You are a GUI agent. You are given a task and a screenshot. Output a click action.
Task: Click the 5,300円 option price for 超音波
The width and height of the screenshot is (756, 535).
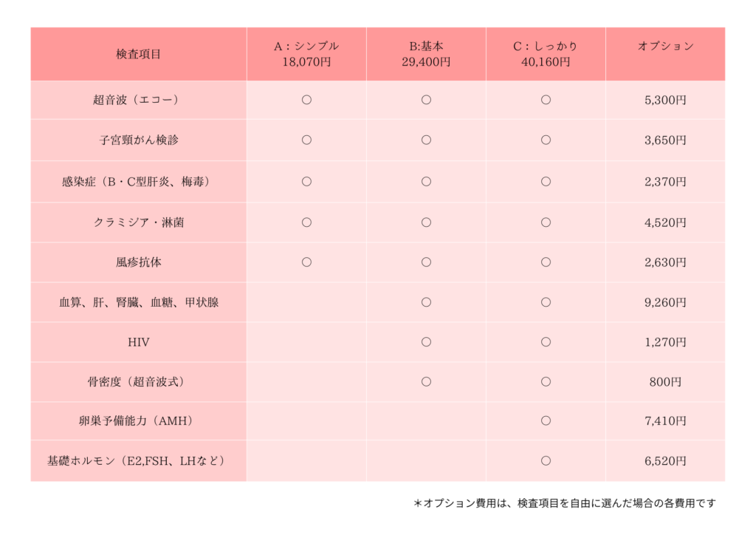click(x=665, y=100)
